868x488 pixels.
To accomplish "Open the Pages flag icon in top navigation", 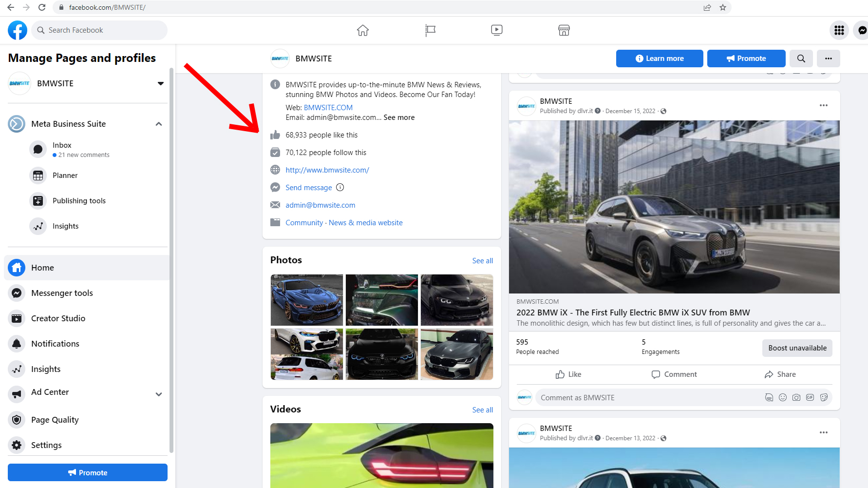I will [430, 30].
